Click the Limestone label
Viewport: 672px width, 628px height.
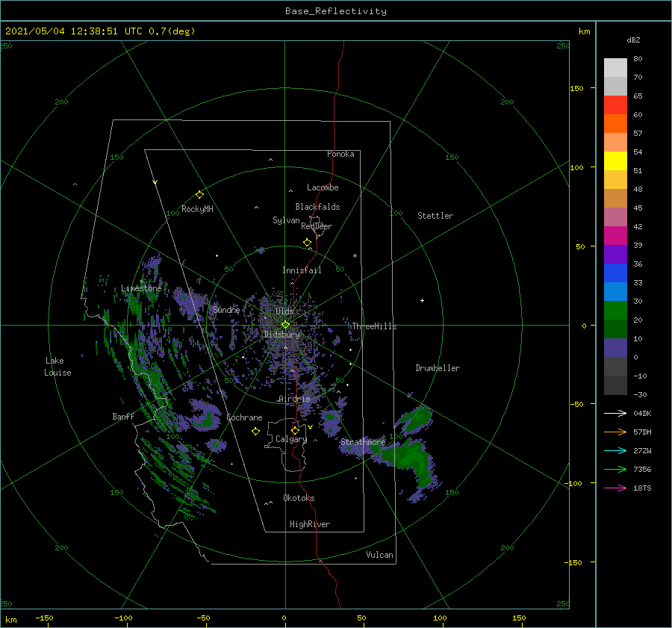(x=141, y=288)
